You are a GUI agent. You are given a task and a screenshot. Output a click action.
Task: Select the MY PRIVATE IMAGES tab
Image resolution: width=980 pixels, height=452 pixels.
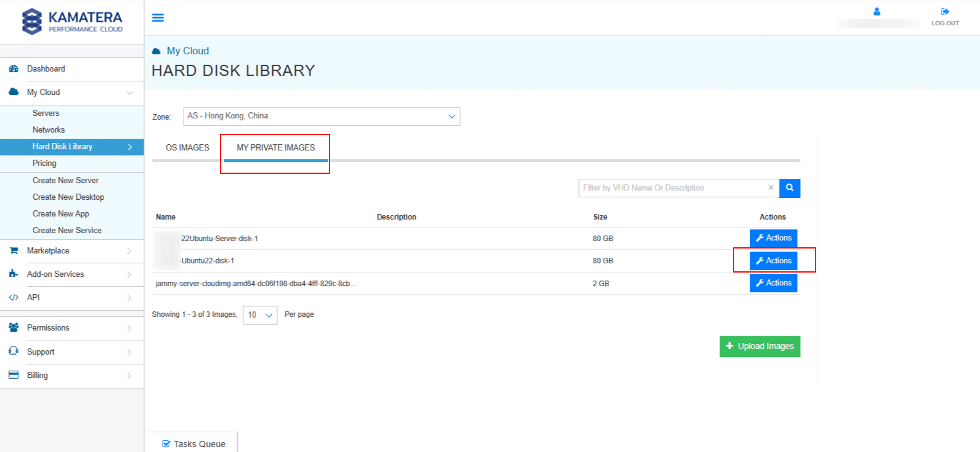coord(275,148)
